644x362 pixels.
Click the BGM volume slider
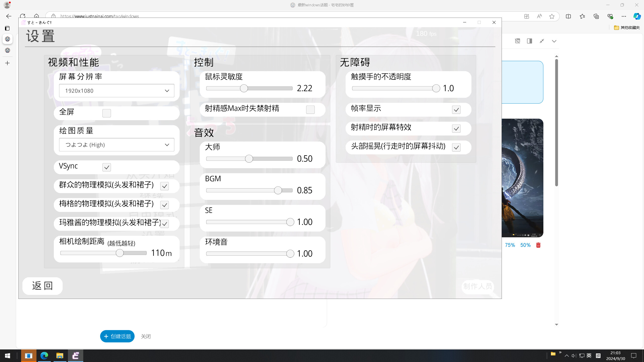coord(249,191)
